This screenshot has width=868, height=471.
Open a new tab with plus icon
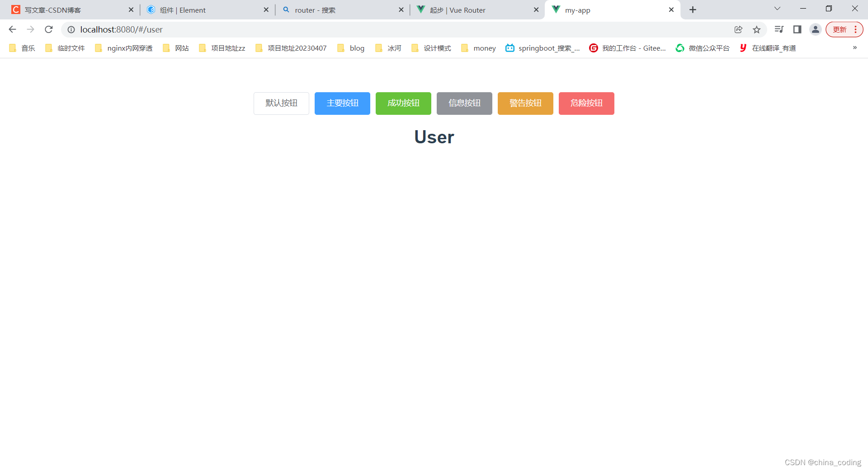click(693, 9)
